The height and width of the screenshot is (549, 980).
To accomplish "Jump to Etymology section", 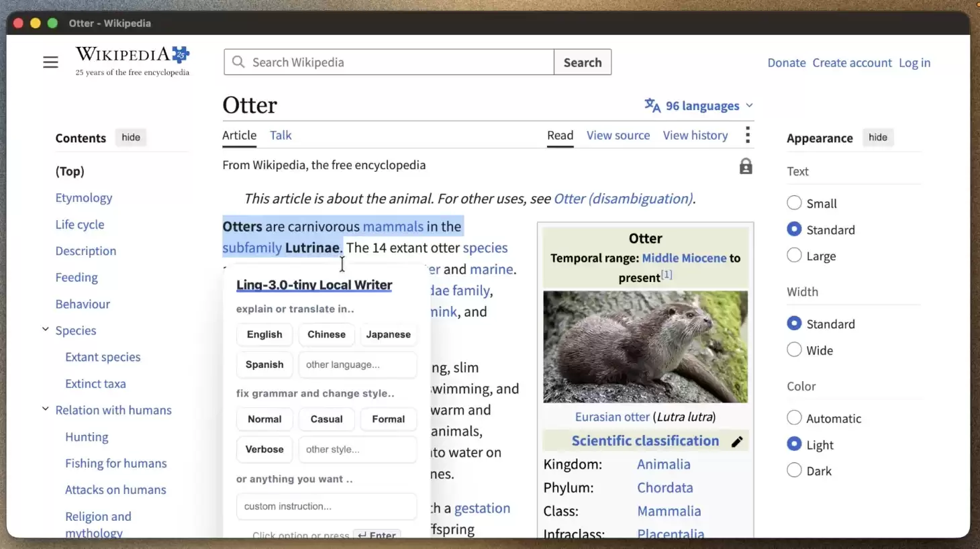I will point(84,197).
